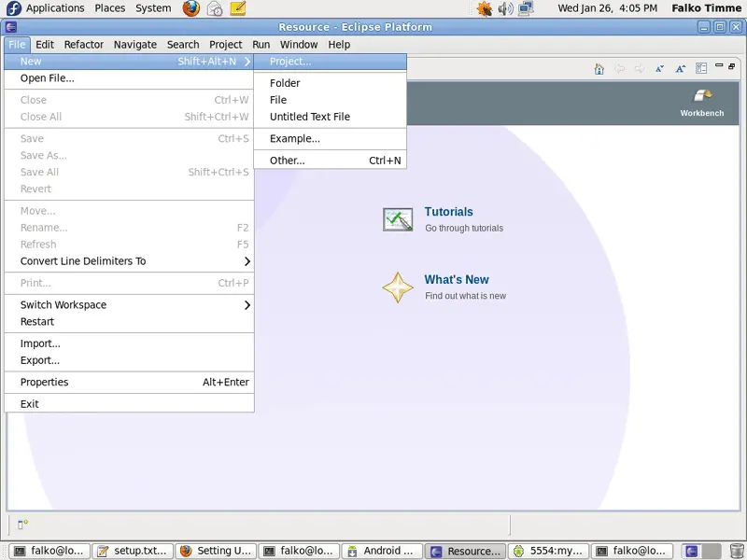The height and width of the screenshot is (560, 747).
Task: Open the Search menu
Action: (x=183, y=44)
